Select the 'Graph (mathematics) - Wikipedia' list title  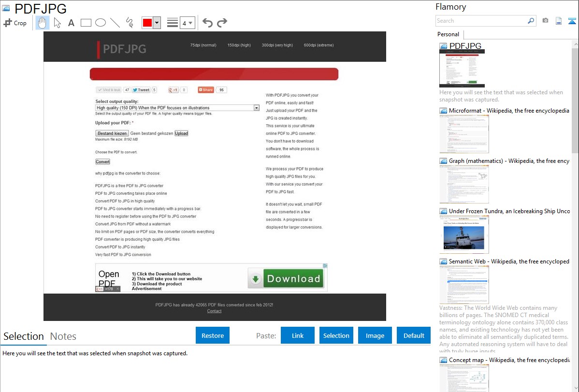[509, 161]
